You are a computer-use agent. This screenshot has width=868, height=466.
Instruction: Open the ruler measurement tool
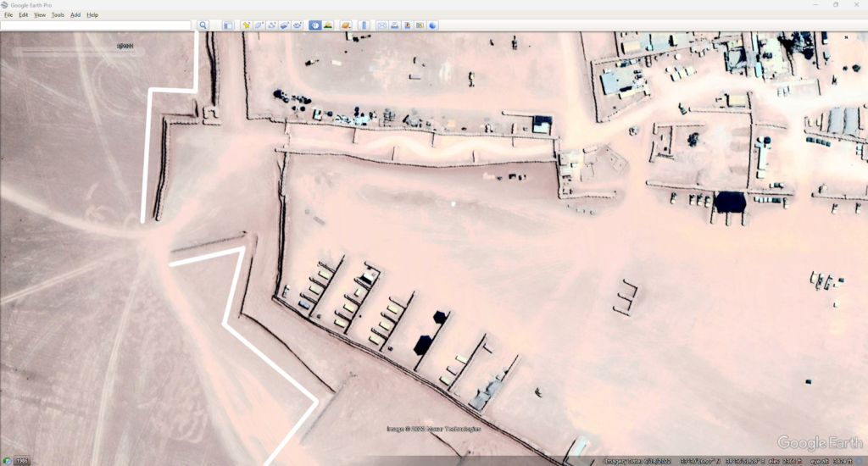364,25
